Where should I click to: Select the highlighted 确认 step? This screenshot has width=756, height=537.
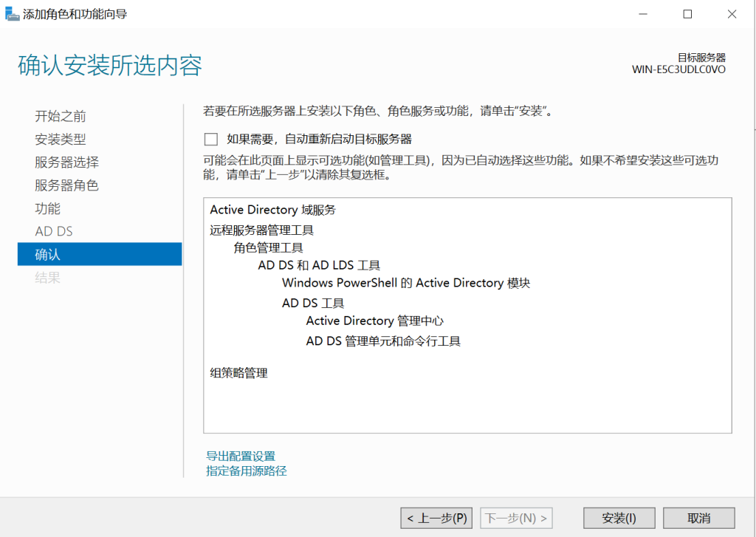(100, 254)
